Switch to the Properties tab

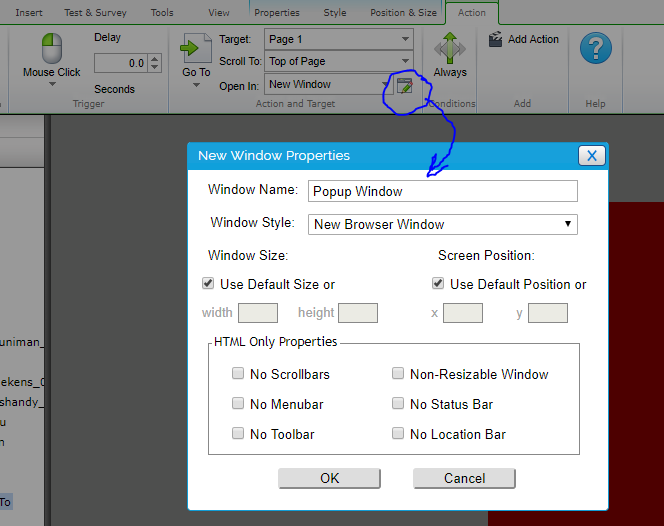pos(277,13)
